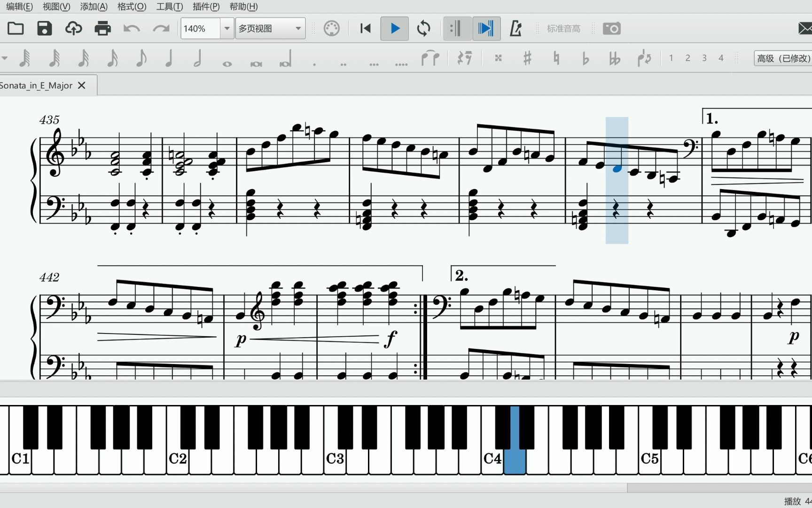Close the Sonata_in_E_Major tab
This screenshot has height=508, width=812.
(82, 85)
